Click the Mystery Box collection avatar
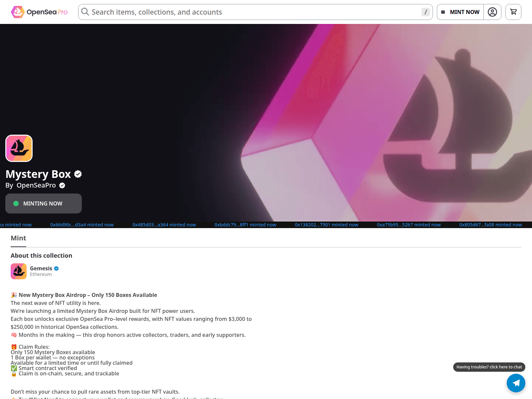532x399 pixels. [x=19, y=148]
